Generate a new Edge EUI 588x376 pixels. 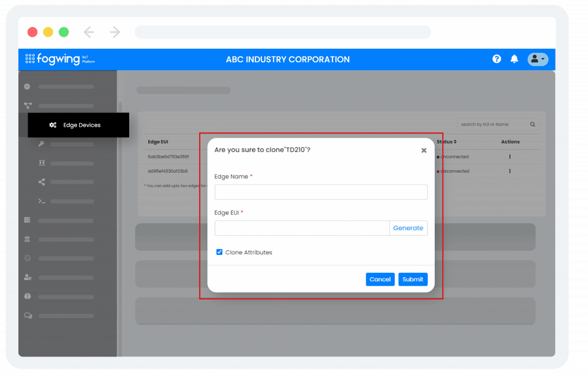click(x=408, y=228)
